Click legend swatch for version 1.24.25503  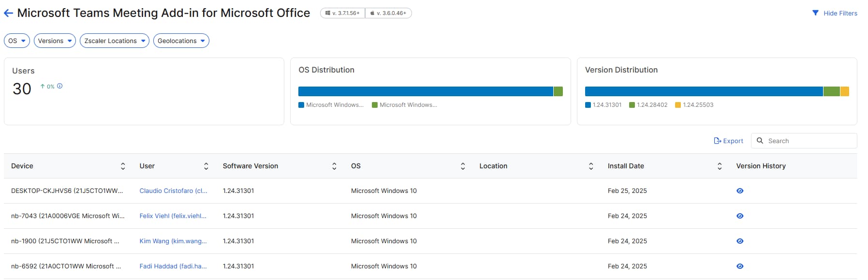(x=678, y=105)
